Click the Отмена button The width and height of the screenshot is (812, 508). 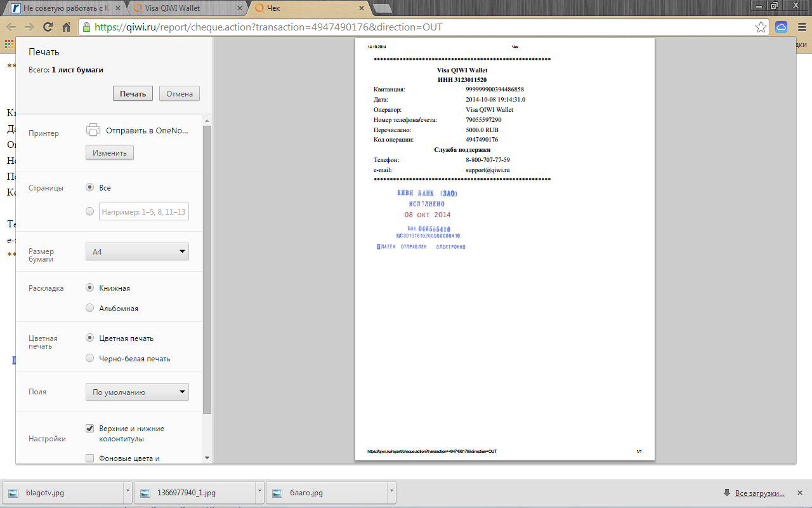(x=180, y=93)
